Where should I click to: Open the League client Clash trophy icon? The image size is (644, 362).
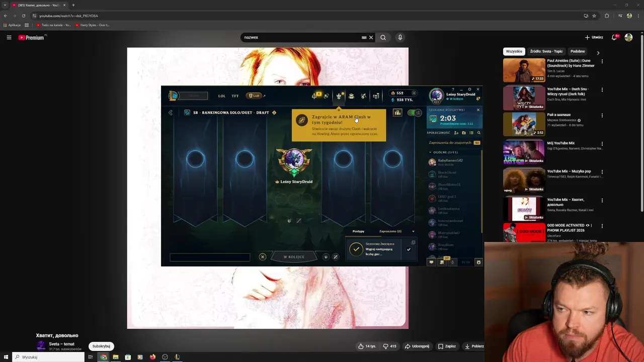pos(339,96)
